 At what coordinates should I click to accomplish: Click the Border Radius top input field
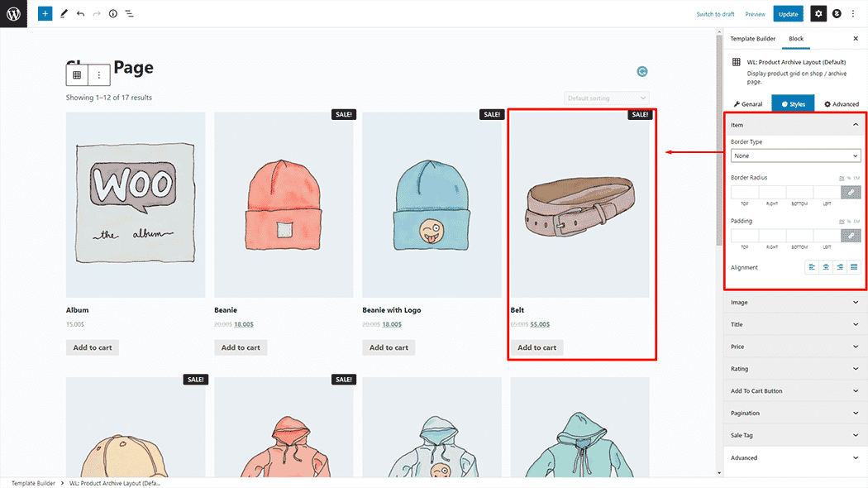point(744,192)
